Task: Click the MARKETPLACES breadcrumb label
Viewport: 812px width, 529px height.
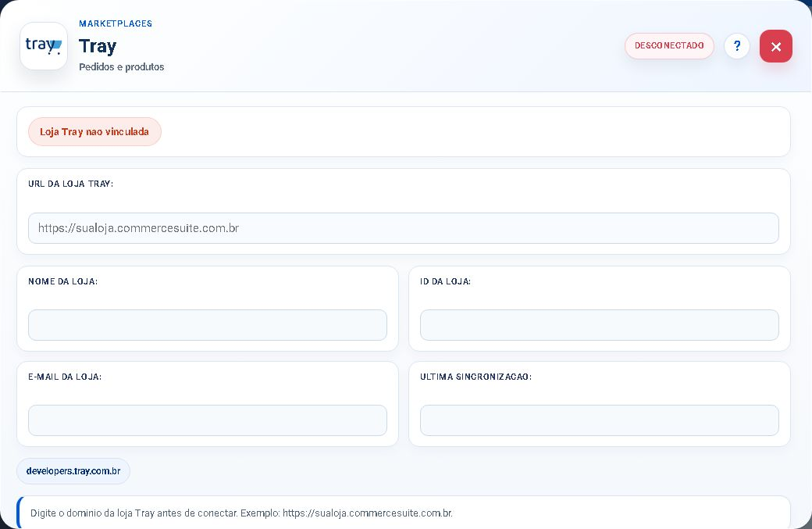Action: click(116, 23)
